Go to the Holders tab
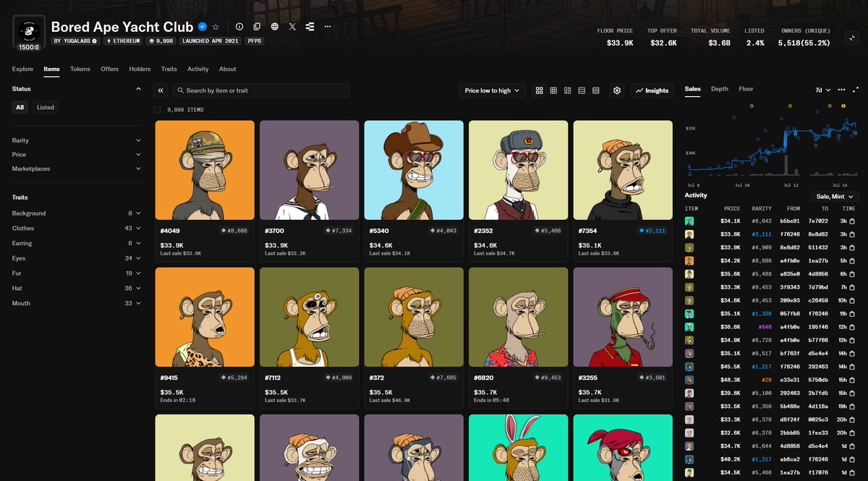Screen dimensions: 868x481 click(x=140, y=69)
